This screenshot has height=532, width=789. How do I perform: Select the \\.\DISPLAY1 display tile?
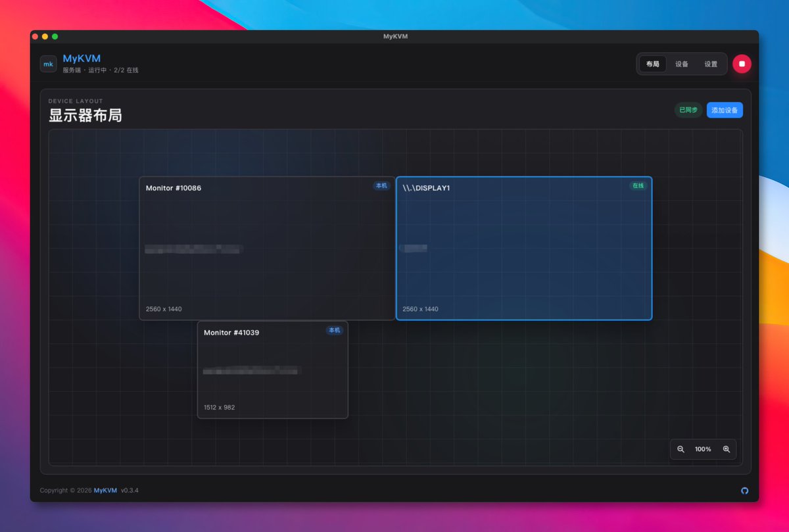524,248
